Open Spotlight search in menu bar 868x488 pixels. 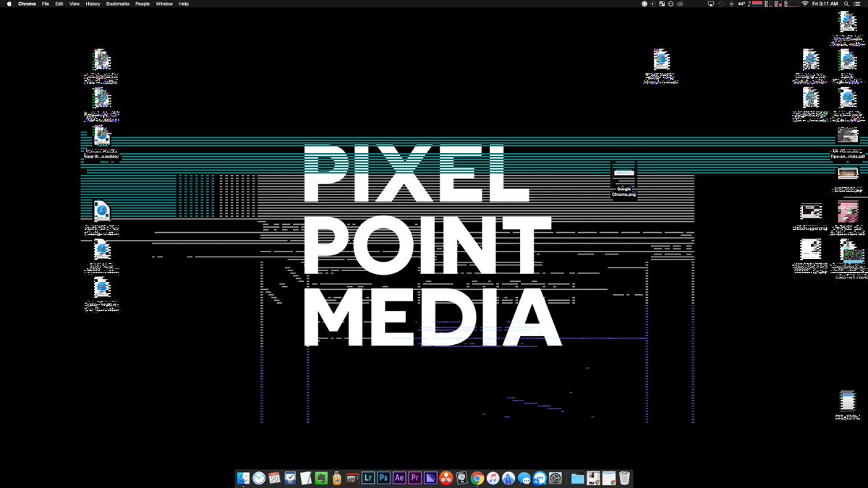point(846,4)
